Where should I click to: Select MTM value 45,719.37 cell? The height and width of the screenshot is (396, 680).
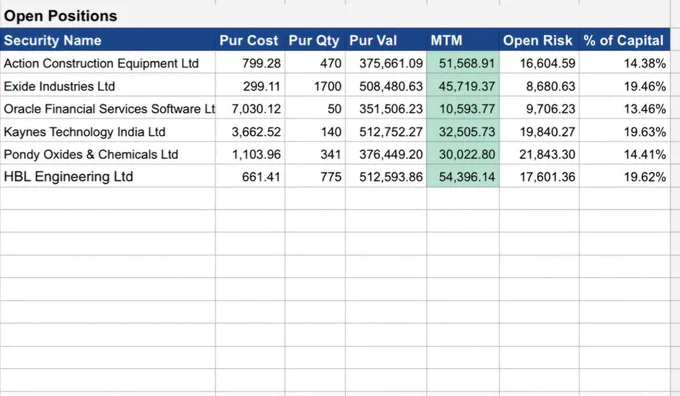coord(463,86)
